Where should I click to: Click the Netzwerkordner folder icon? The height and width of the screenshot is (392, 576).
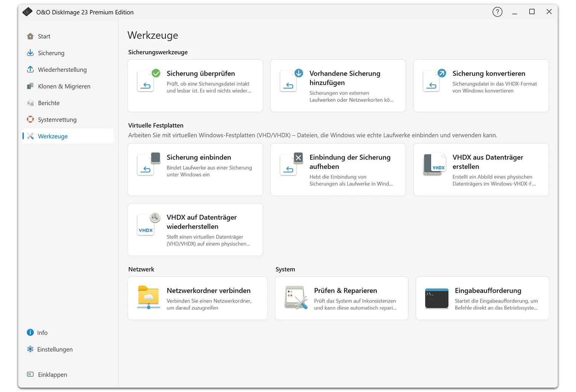(148, 297)
